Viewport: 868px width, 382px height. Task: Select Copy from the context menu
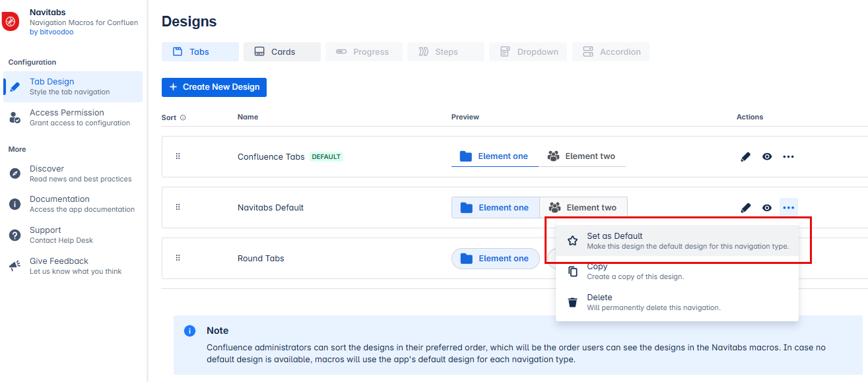click(597, 271)
